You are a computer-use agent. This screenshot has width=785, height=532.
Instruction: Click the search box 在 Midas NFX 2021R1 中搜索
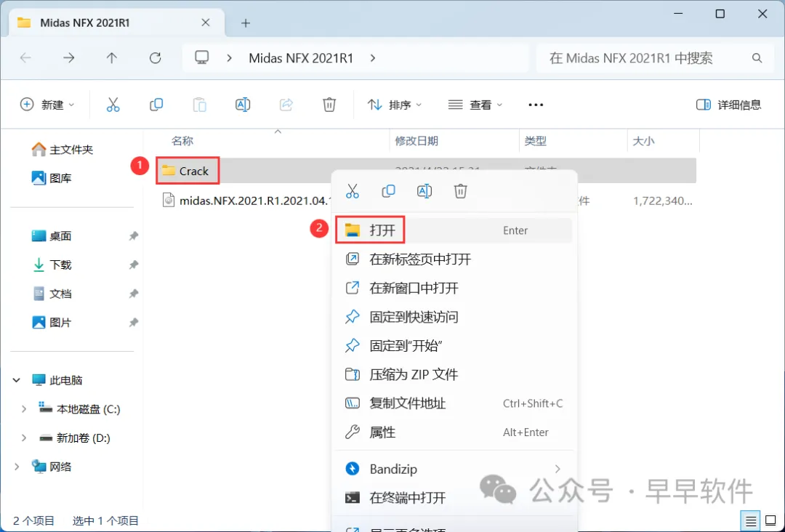click(x=654, y=58)
